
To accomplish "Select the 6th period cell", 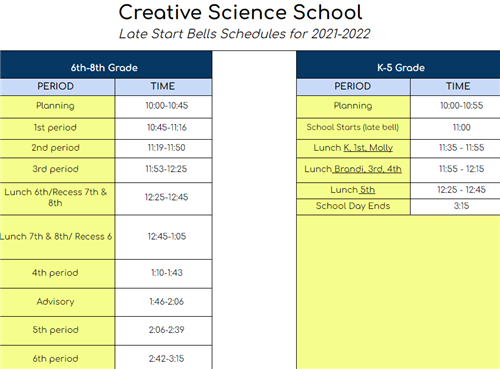I will [x=57, y=357].
